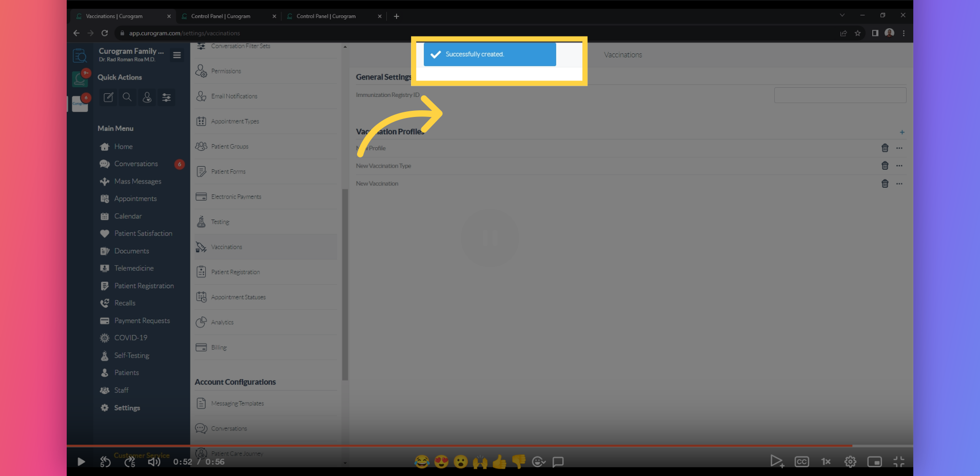This screenshot has width=980, height=476.
Task: Enable picture-in-picture mode
Action: tap(874, 462)
